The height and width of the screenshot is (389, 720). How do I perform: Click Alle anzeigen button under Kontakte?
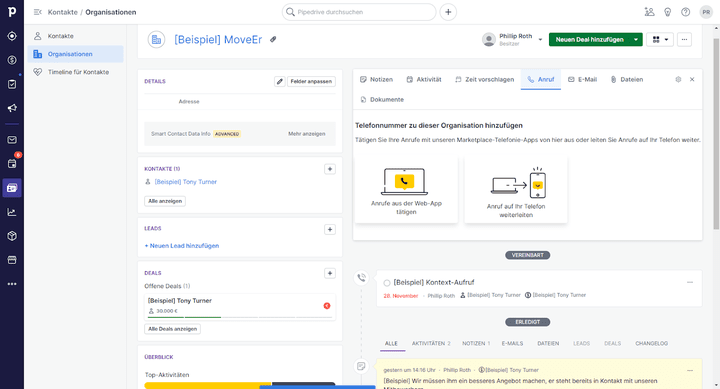165,201
